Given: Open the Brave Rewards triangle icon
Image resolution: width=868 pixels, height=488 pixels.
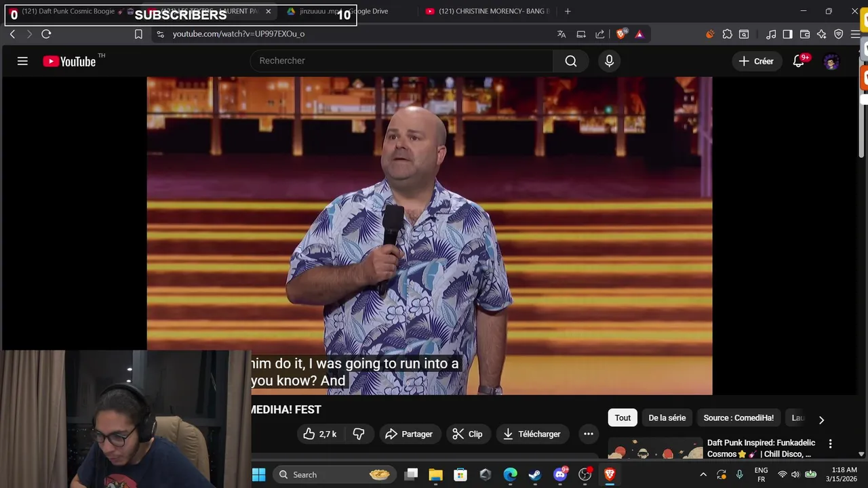Looking at the screenshot, I should 639,34.
